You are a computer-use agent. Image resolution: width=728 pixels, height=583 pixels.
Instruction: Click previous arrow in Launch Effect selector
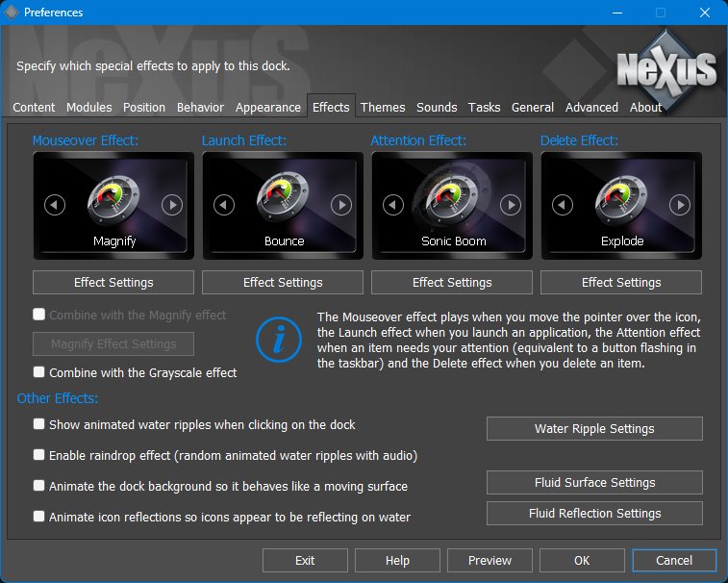[224, 205]
